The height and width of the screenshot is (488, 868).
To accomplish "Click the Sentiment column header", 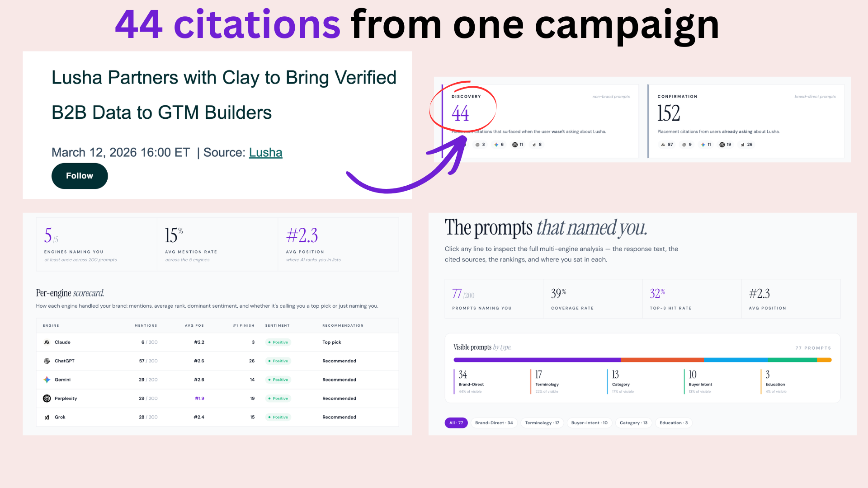I will coord(277,326).
